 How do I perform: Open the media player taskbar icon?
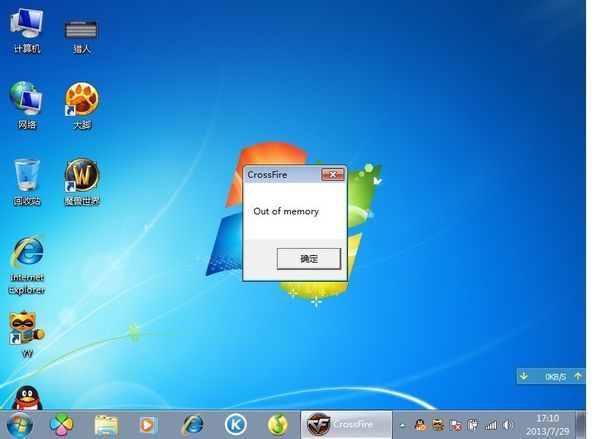(x=148, y=425)
